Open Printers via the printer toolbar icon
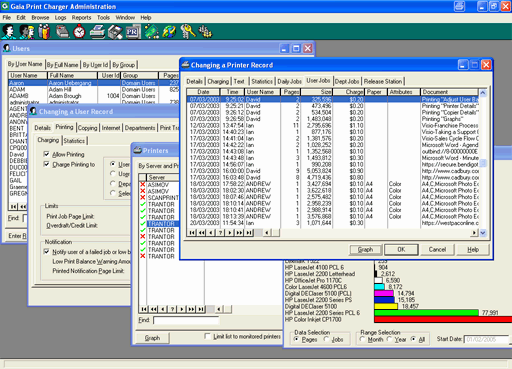 tap(97, 32)
